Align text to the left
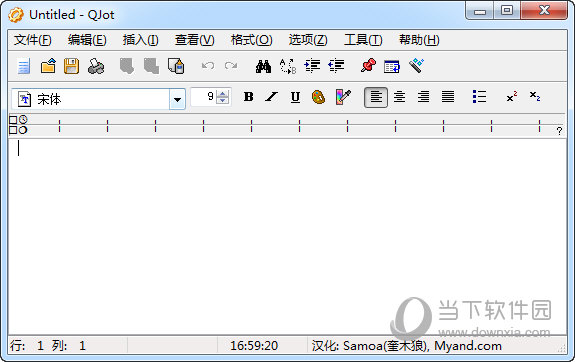This screenshot has height=362, width=575. click(x=376, y=97)
